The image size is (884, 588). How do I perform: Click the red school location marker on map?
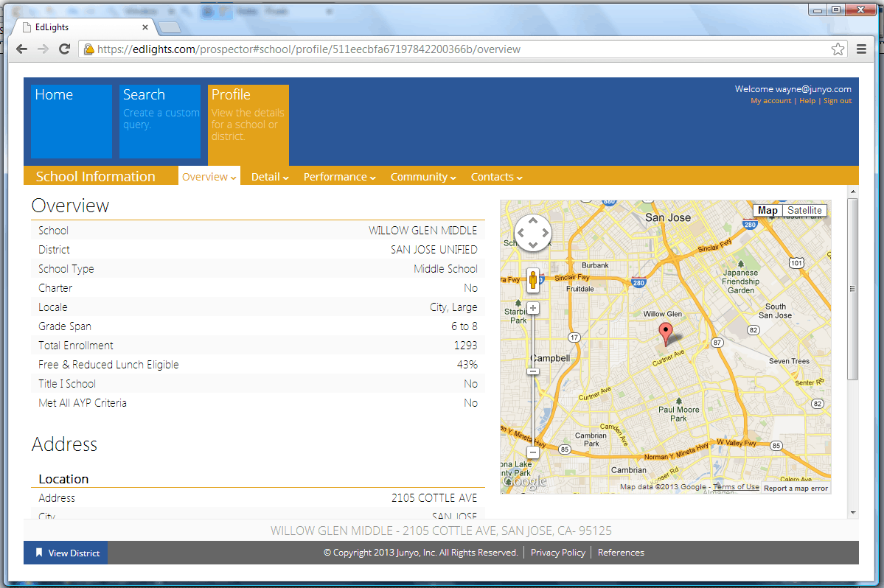click(x=666, y=334)
